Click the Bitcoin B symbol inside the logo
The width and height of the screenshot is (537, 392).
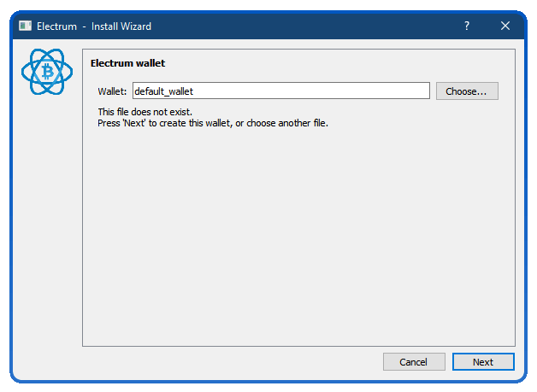click(47, 72)
